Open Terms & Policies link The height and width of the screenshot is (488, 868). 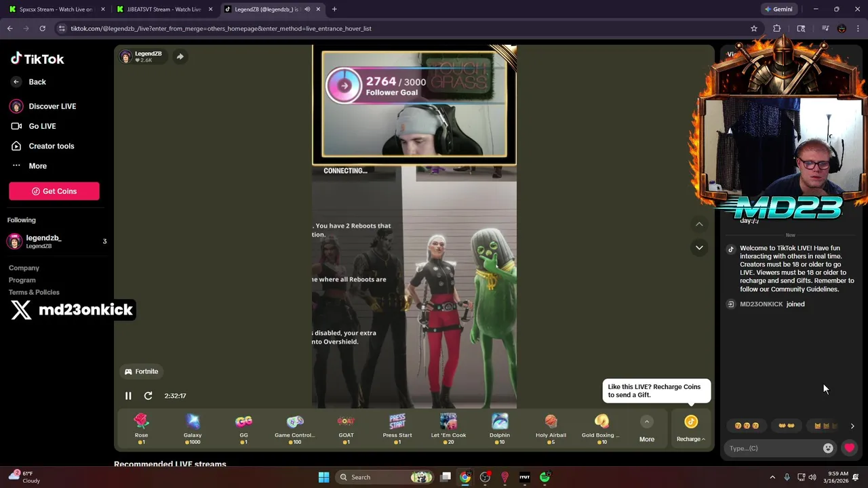tap(34, 292)
